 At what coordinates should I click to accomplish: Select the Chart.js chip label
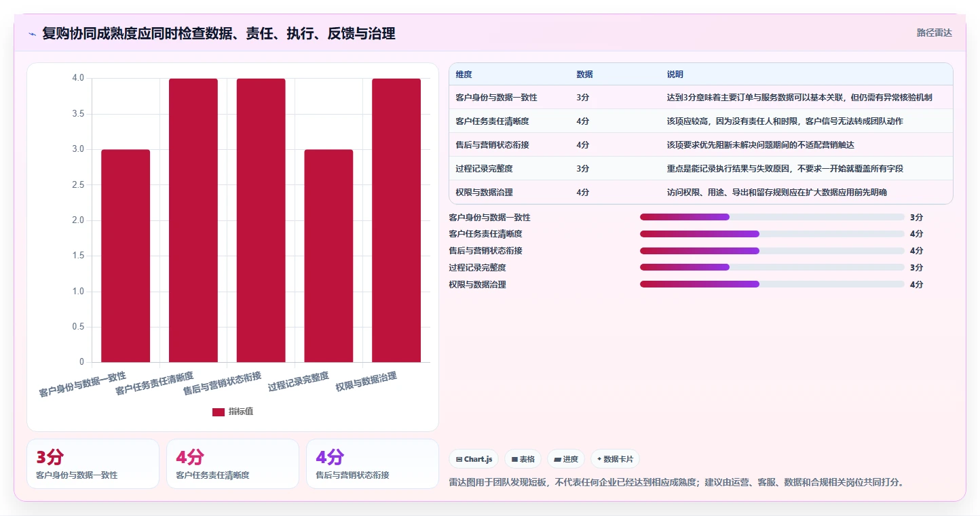pyautogui.click(x=478, y=459)
